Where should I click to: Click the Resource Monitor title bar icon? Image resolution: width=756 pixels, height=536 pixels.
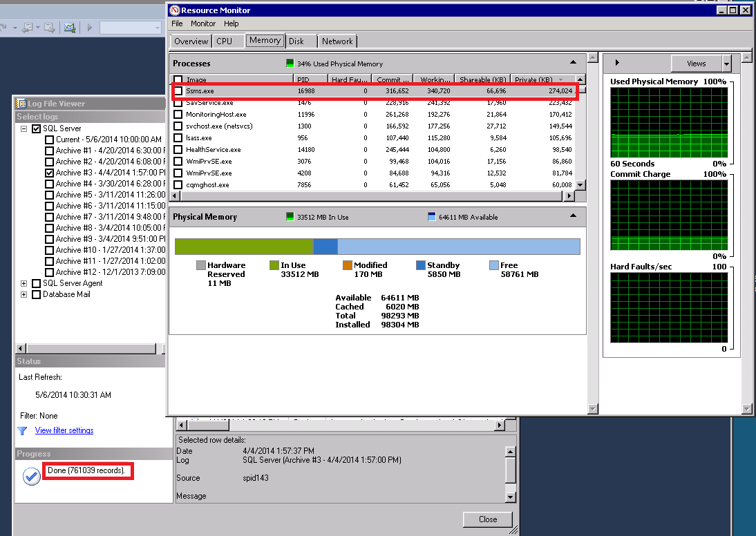pos(175,10)
